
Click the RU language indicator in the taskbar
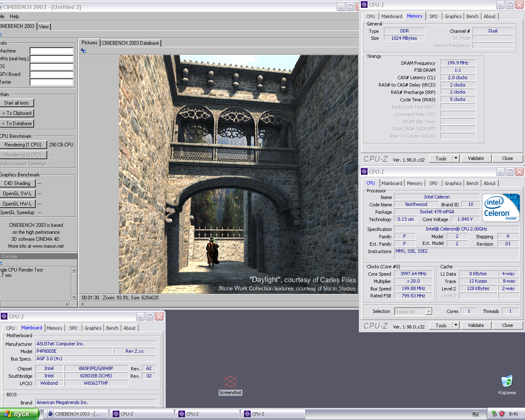pos(475,414)
